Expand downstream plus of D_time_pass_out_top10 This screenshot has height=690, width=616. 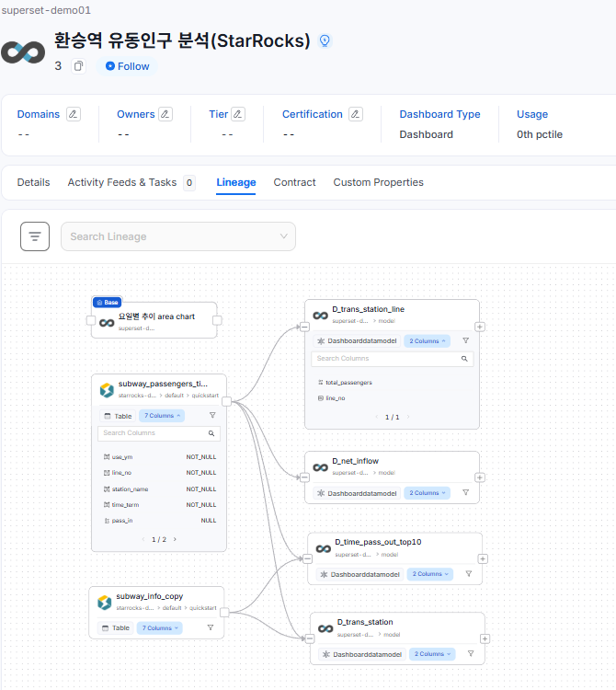pos(483,558)
